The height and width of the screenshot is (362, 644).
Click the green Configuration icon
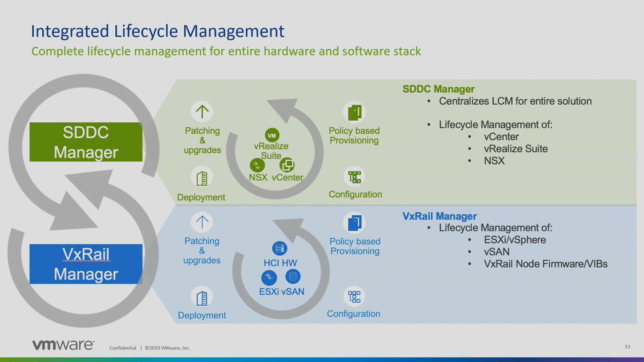coord(354,177)
